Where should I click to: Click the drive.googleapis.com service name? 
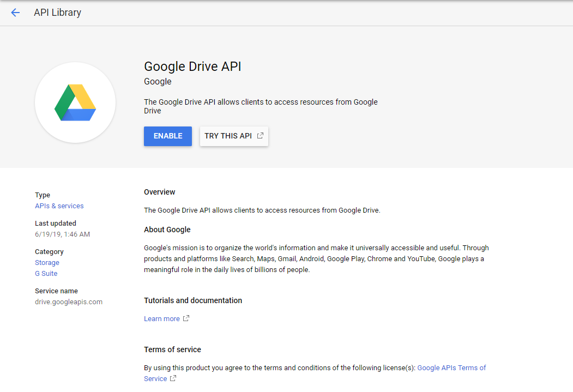pyautogui.click(x=69, y=301)
